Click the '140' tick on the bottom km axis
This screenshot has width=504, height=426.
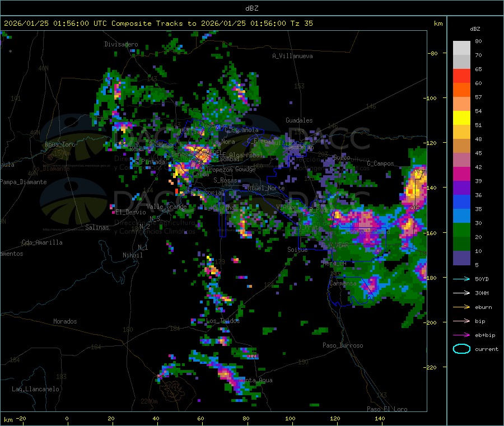(380, 418)
